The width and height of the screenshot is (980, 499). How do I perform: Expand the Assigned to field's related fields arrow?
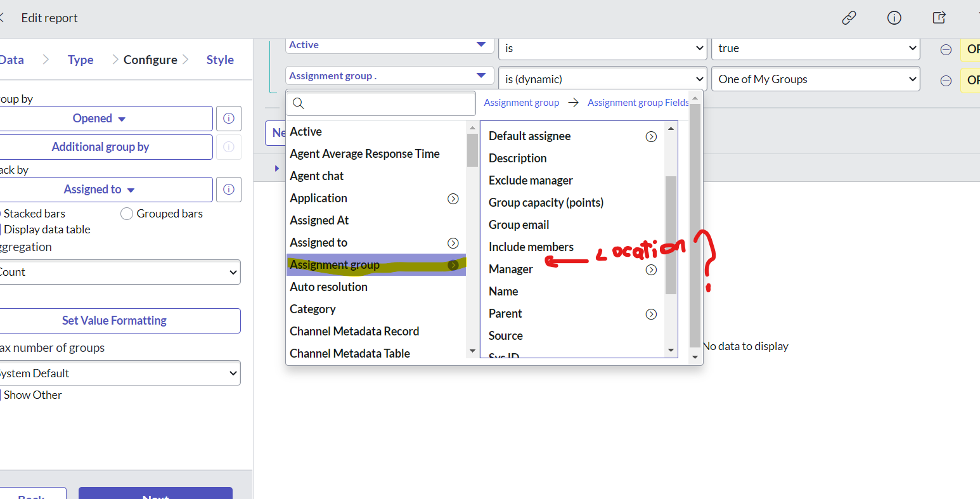(453, 243)
